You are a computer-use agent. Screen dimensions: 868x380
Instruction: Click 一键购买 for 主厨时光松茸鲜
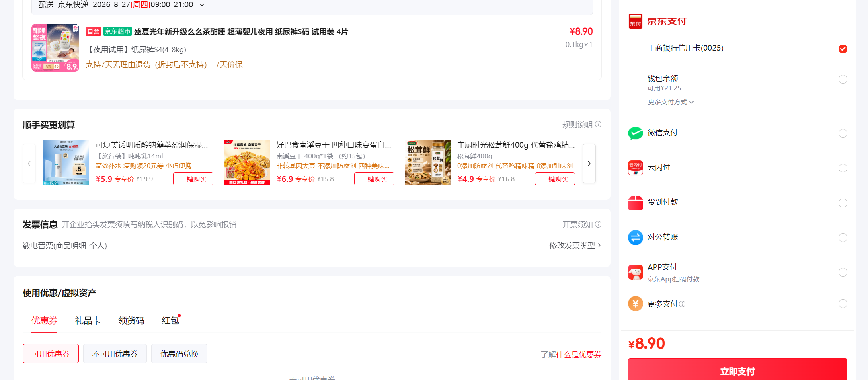coord(555,179)
